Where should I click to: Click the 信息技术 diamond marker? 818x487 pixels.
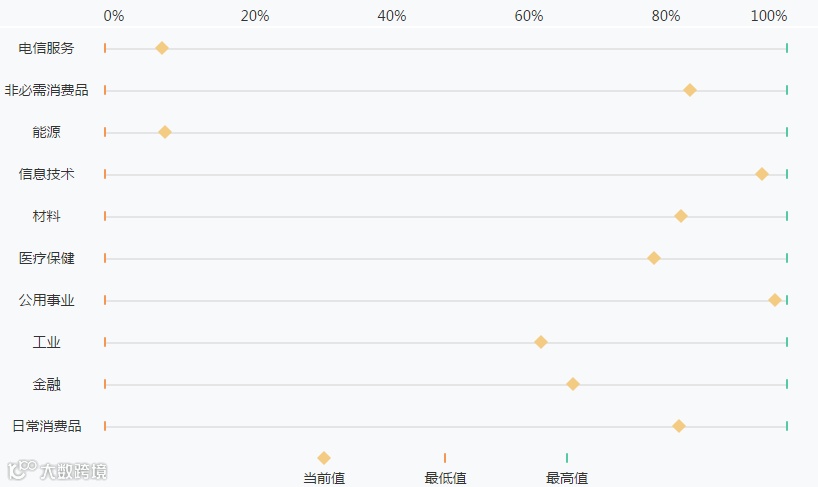(x=762, y=174)
